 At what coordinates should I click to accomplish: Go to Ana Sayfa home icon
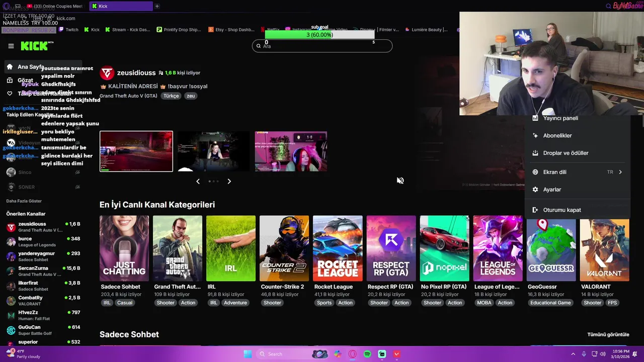pyautogui.click(x=10, y=66)
